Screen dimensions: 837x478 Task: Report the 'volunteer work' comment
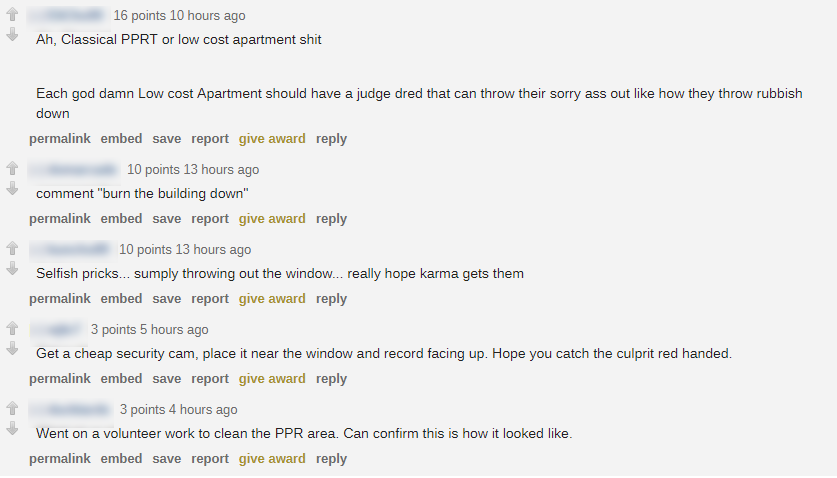[210, 459]
